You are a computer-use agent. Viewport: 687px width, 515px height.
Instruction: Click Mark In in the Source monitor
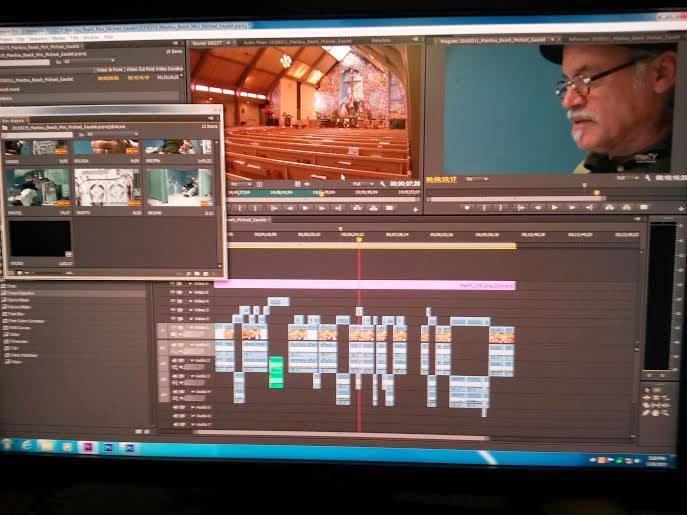pos(240,209)
